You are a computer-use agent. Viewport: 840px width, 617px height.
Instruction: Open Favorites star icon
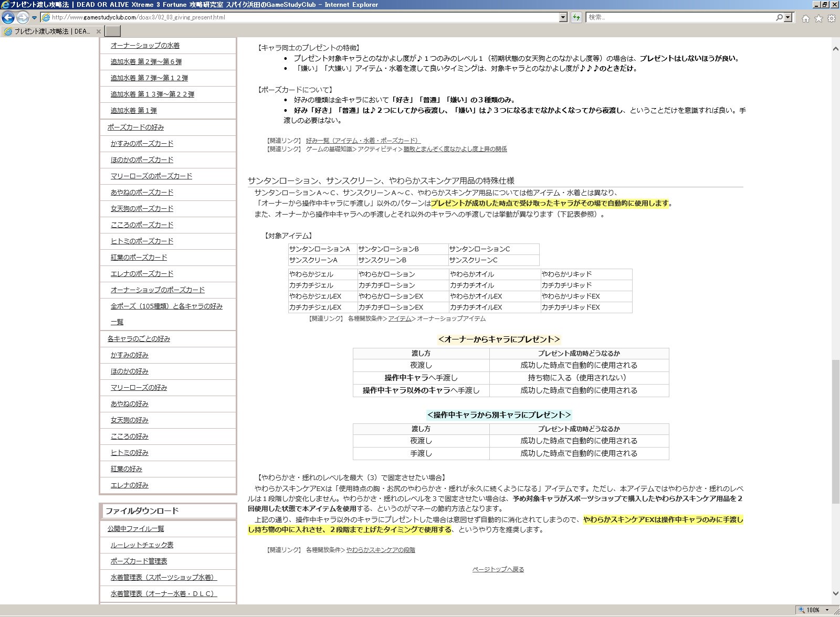coord(818,18)
